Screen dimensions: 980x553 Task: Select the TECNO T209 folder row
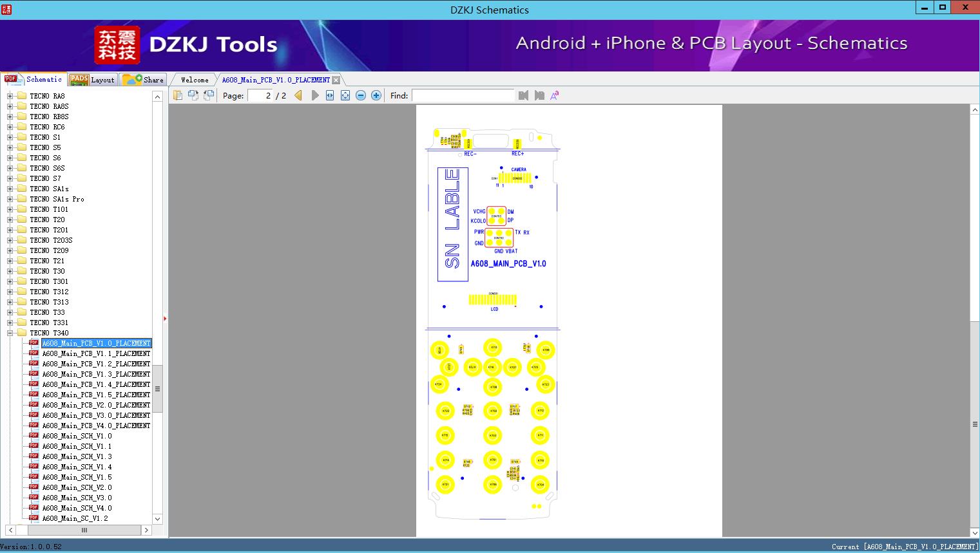tap(49, 250)
